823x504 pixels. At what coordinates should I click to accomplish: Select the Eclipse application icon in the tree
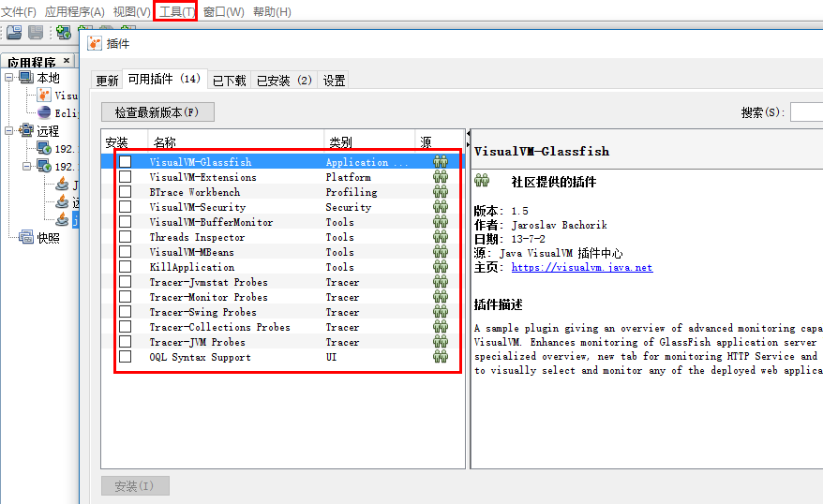click(x=44, y=112)
